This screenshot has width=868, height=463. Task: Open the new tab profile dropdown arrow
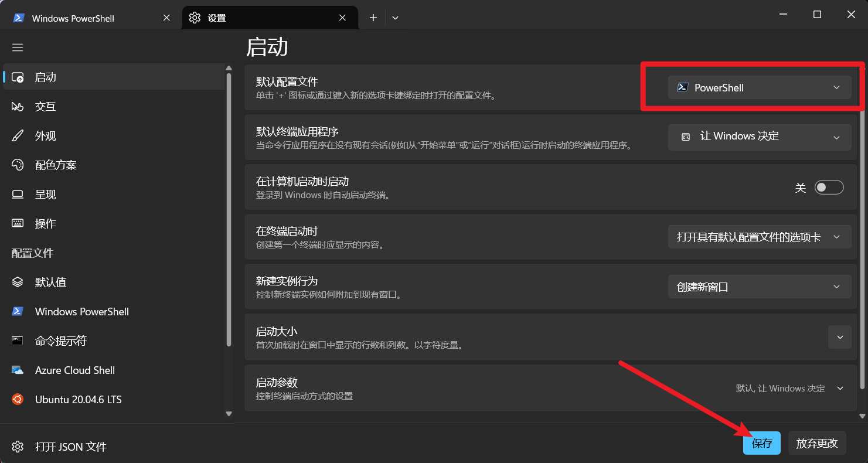(395, 18)
